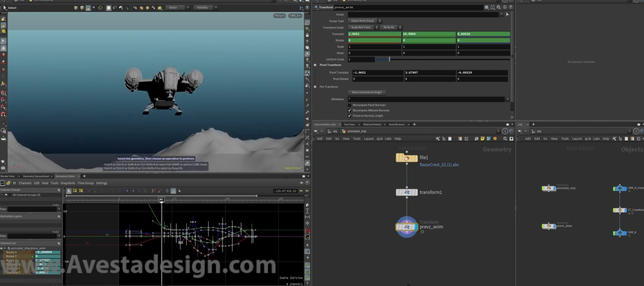Click the file1 node icon
This screenshot has width=644, height=286.
(407, 158)
